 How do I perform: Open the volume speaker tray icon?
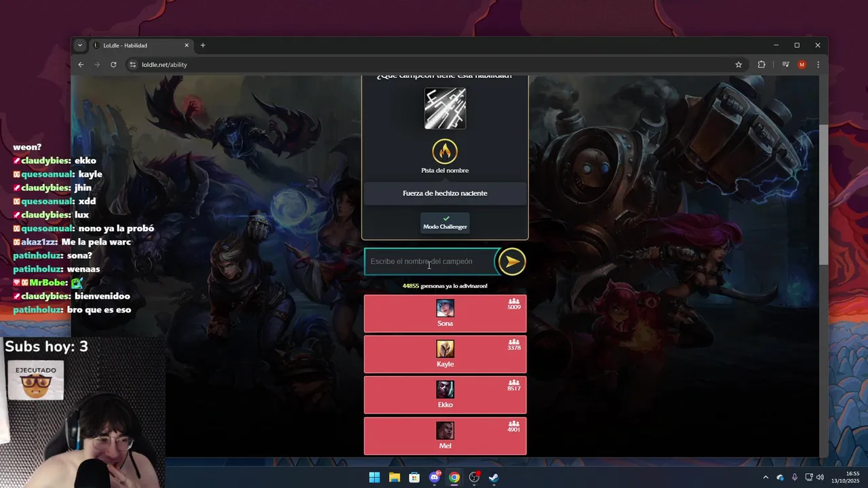820,477
